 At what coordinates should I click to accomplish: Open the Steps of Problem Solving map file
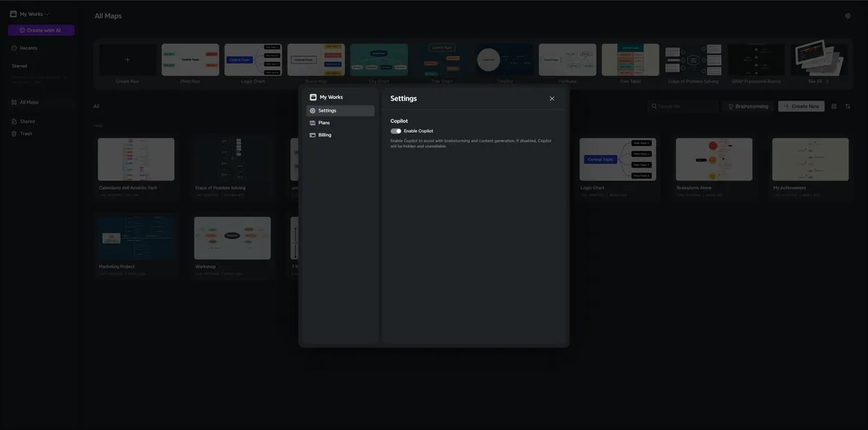pos(232,168)
